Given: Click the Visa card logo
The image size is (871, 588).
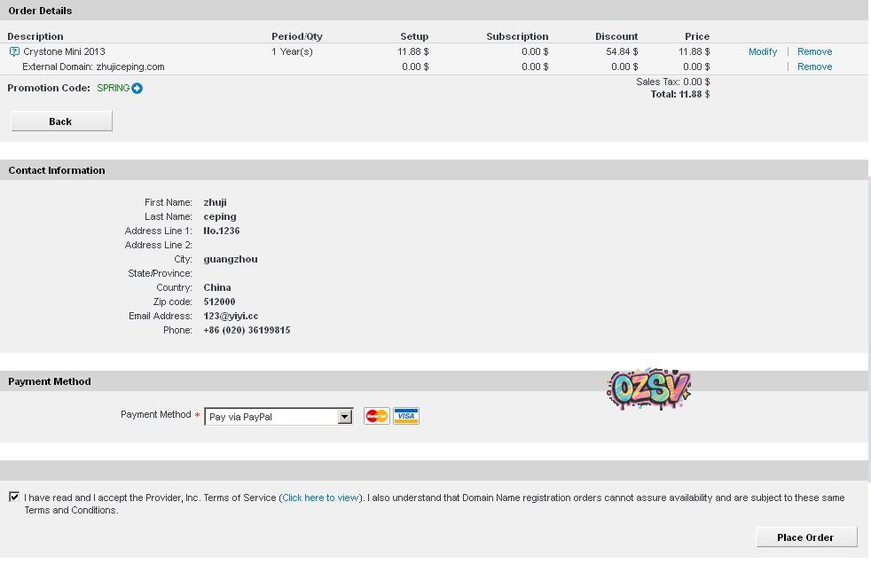Looking at the screenshot, I should (x=406, y=416).
